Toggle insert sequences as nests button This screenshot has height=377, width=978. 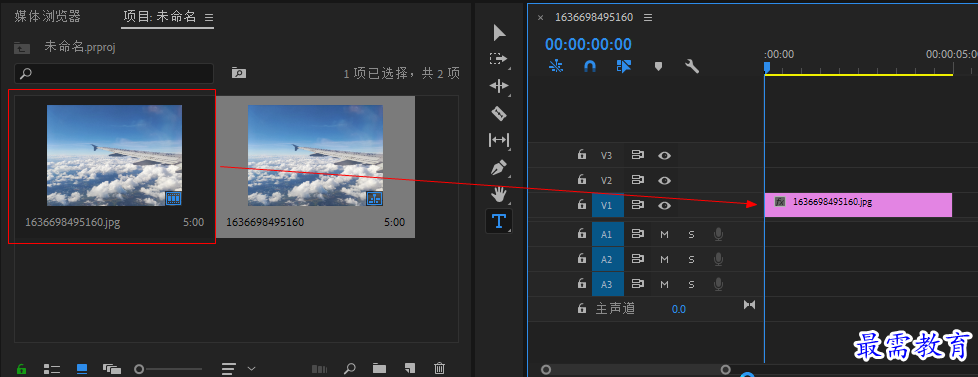(556, 66)
